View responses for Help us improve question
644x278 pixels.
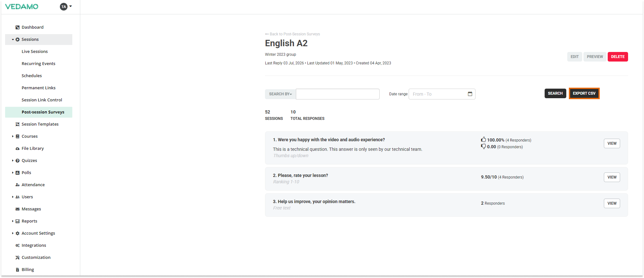(x=612, y=203)
